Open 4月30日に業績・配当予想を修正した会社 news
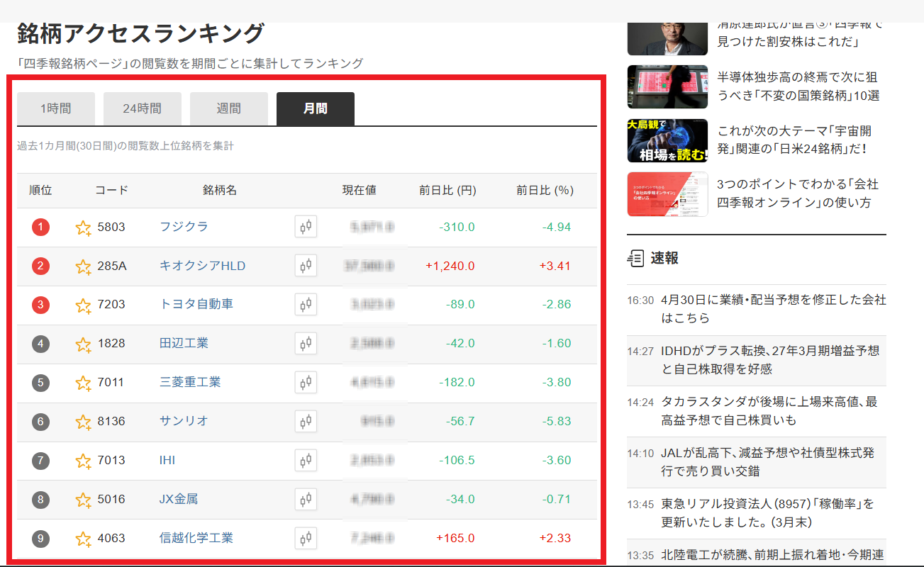The height and width of the screenshot is (567, 924). (x=773, y=309)
